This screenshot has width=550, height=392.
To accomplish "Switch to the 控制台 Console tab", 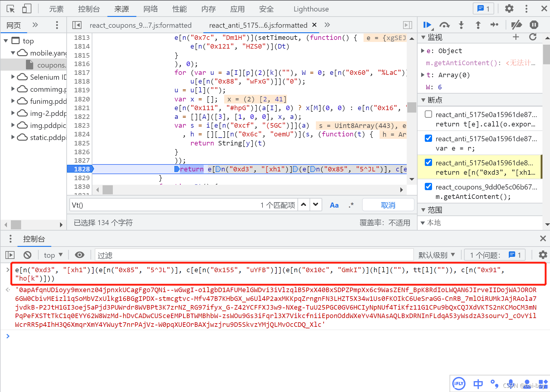I will 89,9.
